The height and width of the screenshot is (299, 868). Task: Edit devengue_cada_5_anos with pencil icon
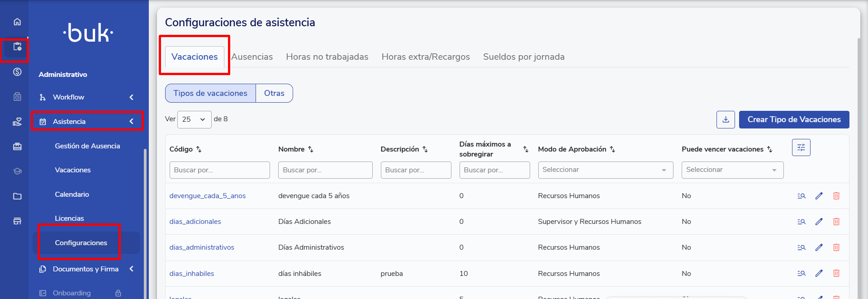(x=819, y=196)
